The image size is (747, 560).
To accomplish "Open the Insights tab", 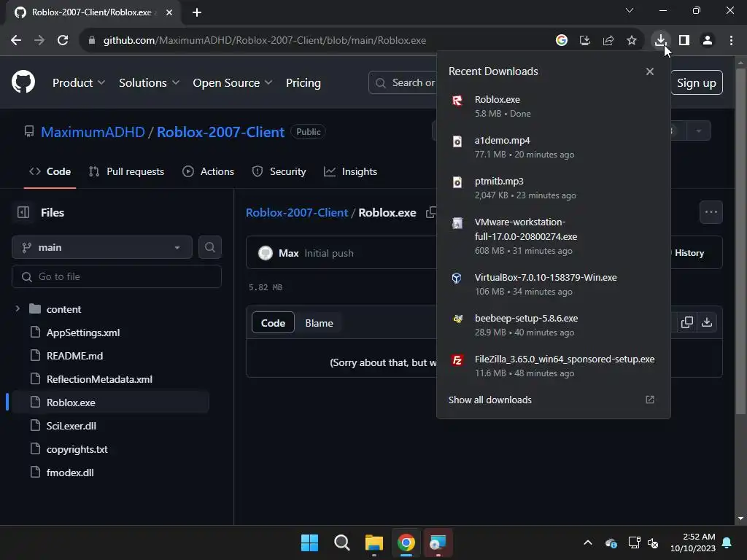I will (351, 171).
